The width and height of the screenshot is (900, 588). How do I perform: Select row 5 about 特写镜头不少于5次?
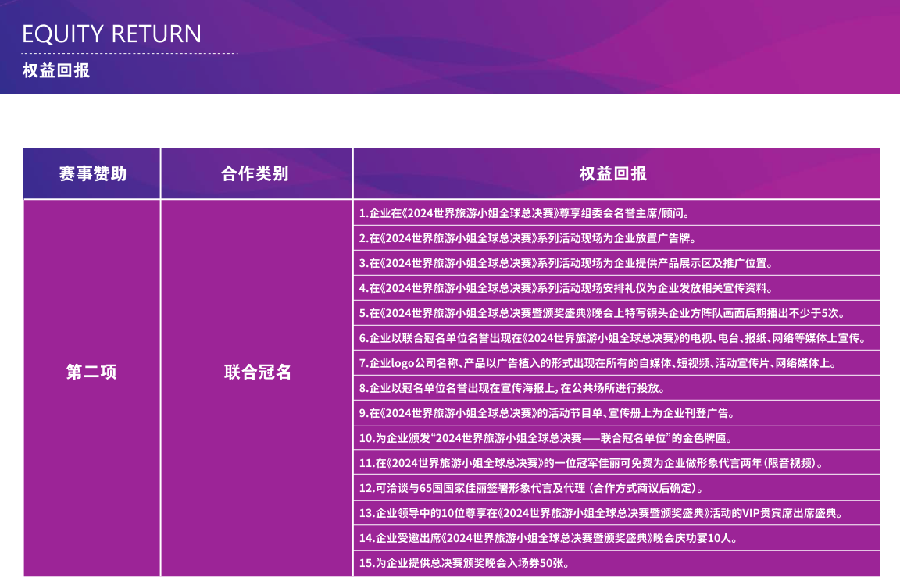tap(616, 312)
